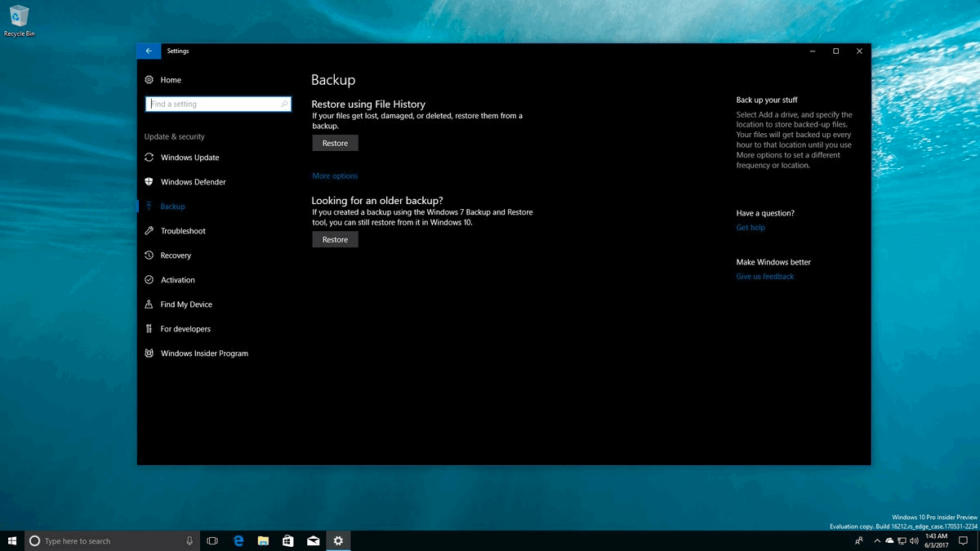Open Windows Update from its refresh icon
The height and width of the screenshot is (551, 980).
point(149,158)
